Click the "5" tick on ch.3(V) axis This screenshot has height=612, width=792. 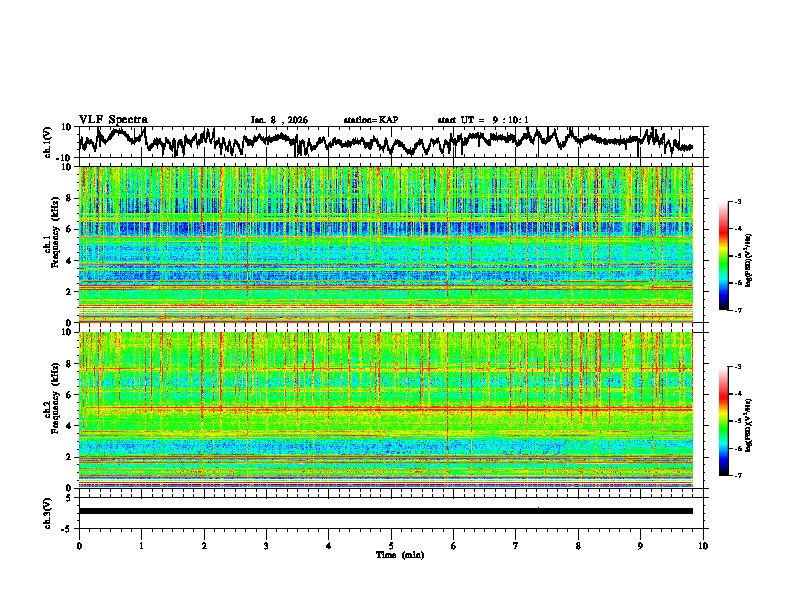coord(70,498)
